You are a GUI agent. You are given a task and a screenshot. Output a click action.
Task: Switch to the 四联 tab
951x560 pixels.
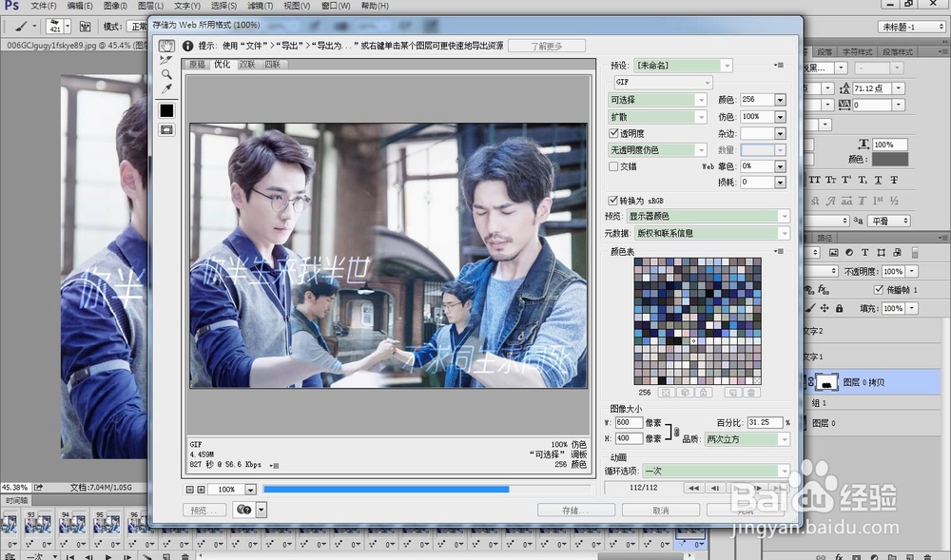point(272,65)
